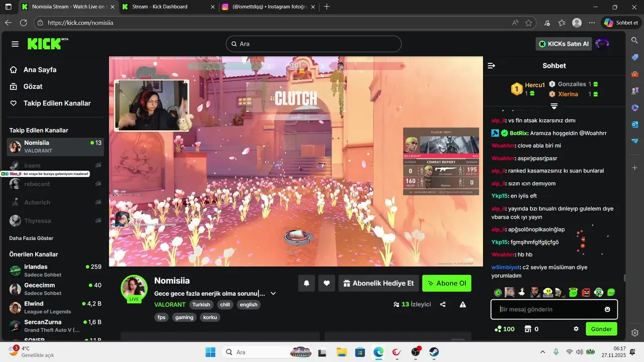Select the fps tag
Image resolution: width=644 pixels, height=362 pixels.
coord(162,317)
